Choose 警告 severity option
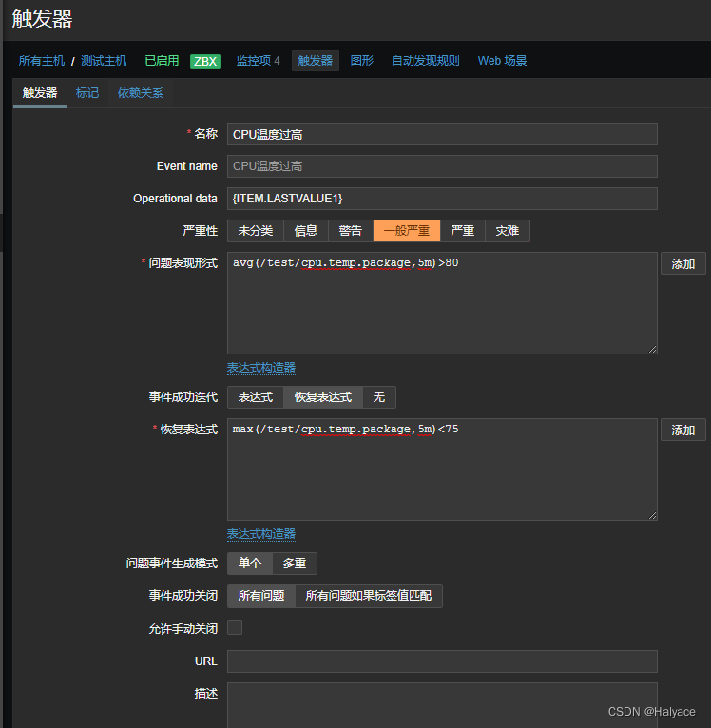 [x=351, y=231]
